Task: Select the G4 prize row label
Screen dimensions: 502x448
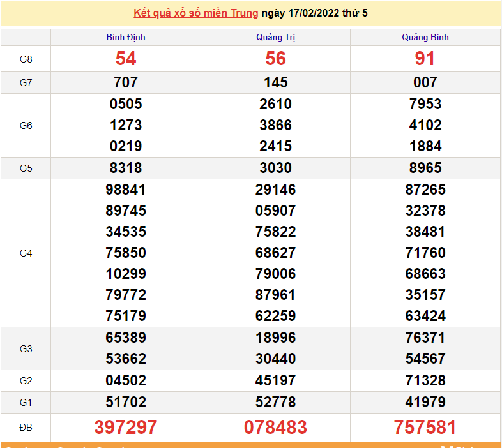Action: tap(26, 253)
